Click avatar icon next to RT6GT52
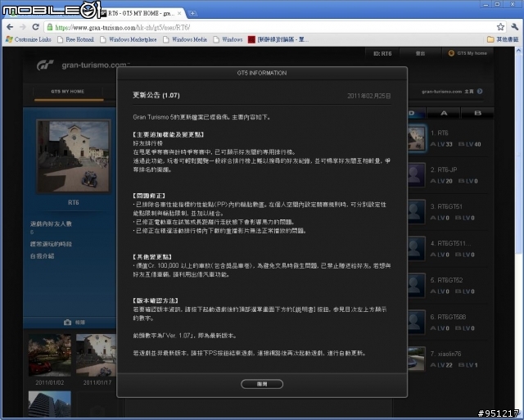Image resolution: width=524 pixels, height=420 pixels. click(x=417, y=286)
